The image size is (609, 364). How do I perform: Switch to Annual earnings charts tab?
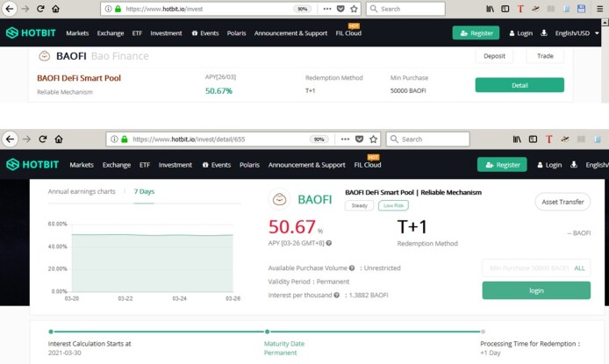click(82, 191)
